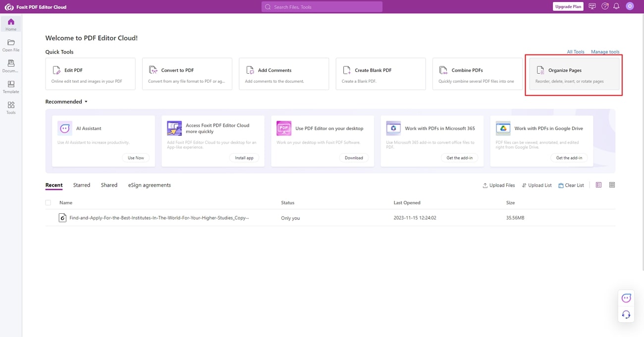Click the Use PDF Editor on your desktop card icon

[x=284, y=128]
